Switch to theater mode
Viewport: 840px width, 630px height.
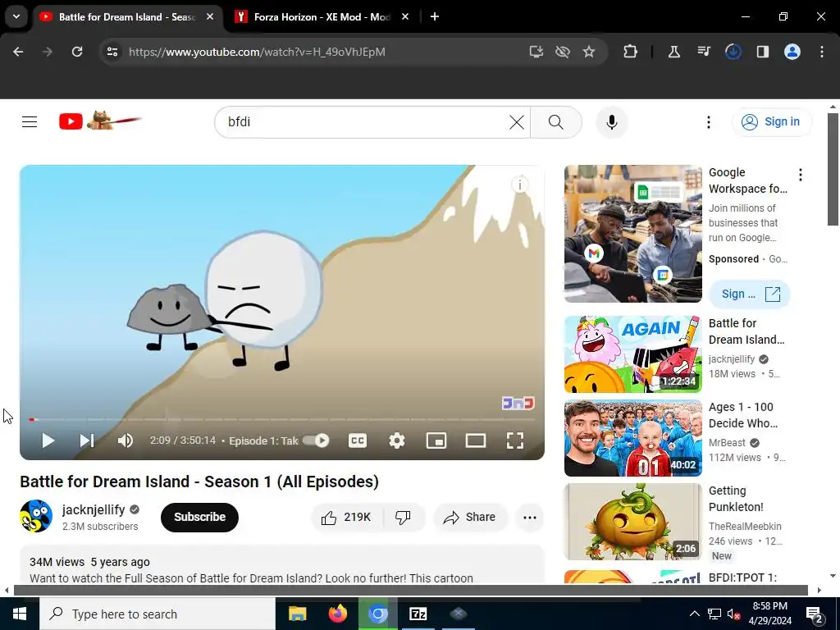coord(475,441)
